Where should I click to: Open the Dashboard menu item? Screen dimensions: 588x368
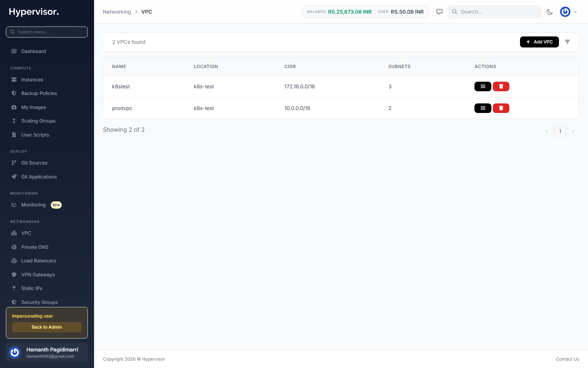pos(47,52)
